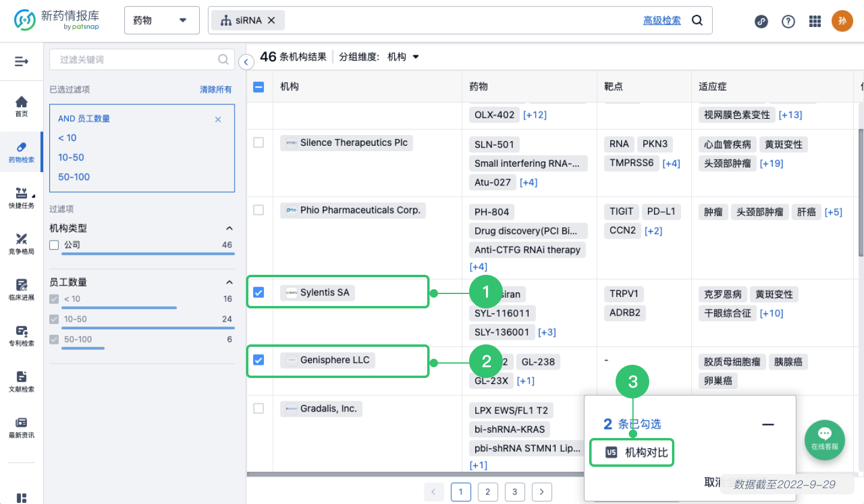Viewport: 864px width, 504px height.
Task: Open the user avatar menu
Action: pyautogui.click(x=842, y=21)
